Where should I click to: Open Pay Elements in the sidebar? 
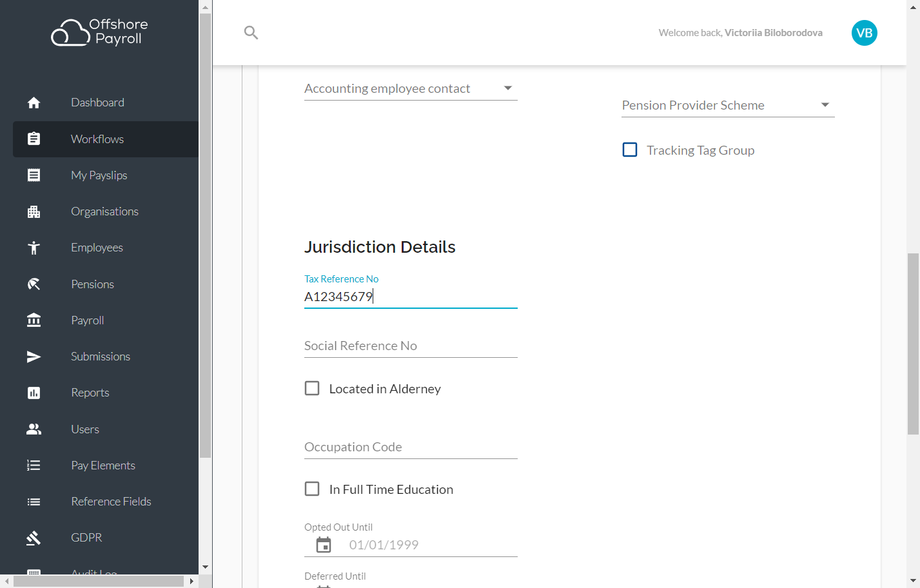click(106, 465)
